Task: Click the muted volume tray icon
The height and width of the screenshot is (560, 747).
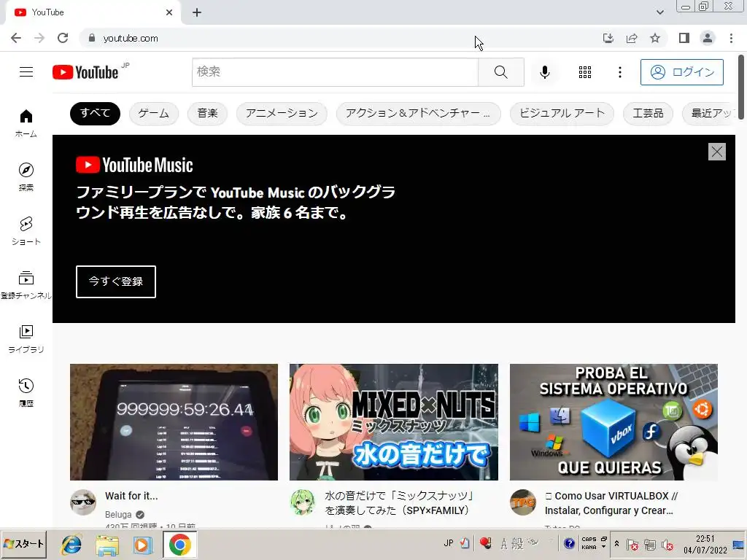Action: [x=667, y=545]
